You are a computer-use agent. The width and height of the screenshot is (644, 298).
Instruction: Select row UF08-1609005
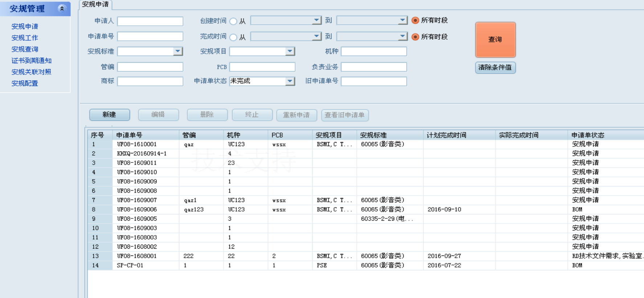point(366,219)
